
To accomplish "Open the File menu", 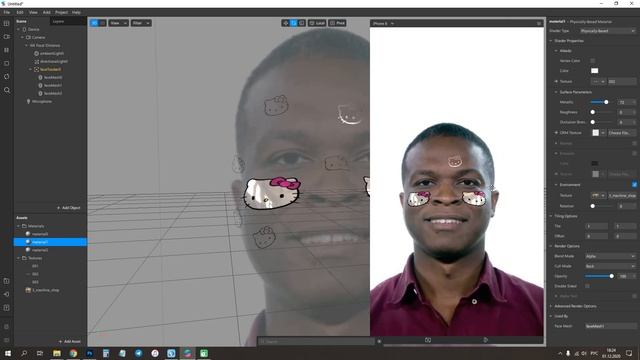I will pos(7,12).
